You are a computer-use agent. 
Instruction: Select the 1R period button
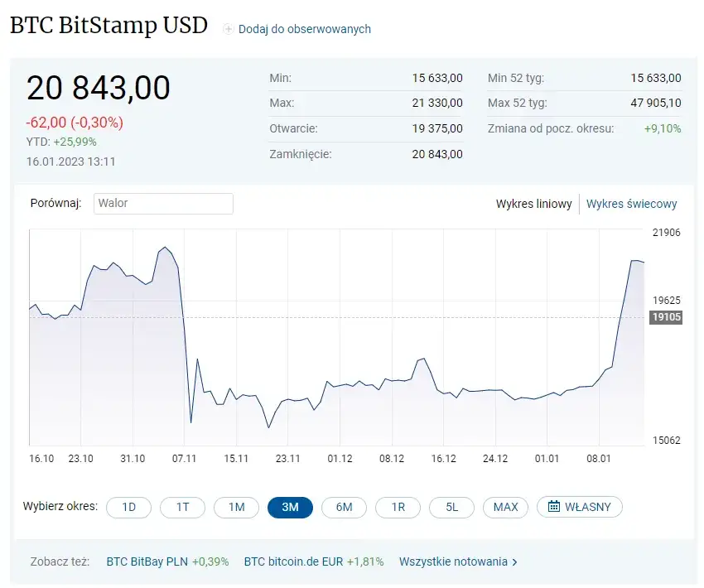[398, 507]
